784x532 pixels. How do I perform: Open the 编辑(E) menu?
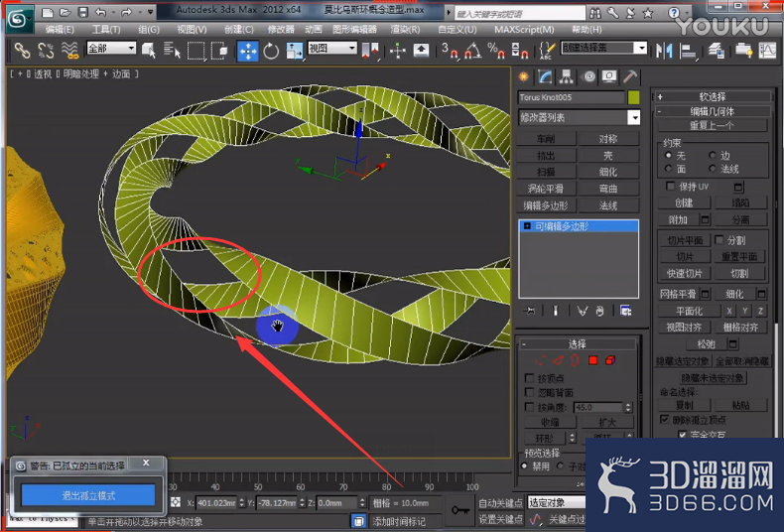coord(60,30)
